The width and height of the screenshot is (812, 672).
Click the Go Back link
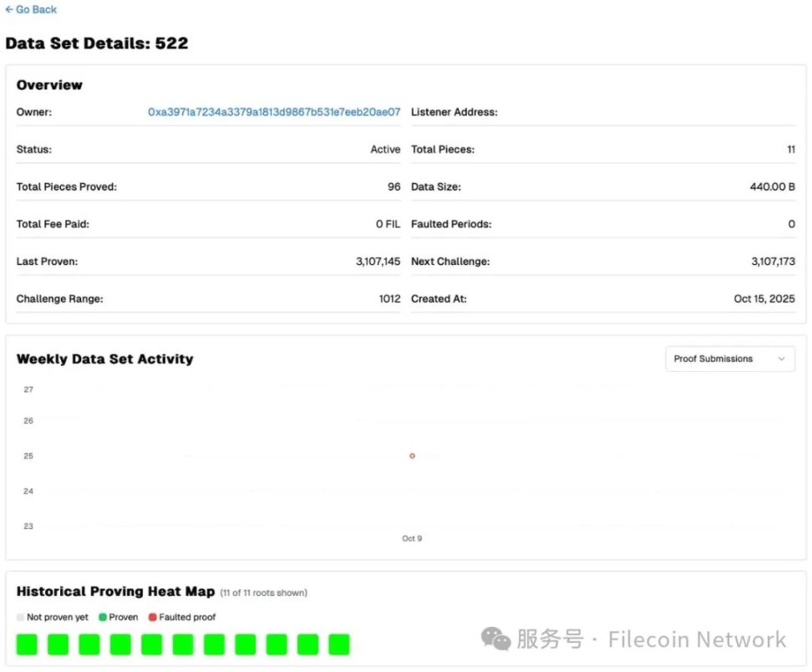click(31, 9)
